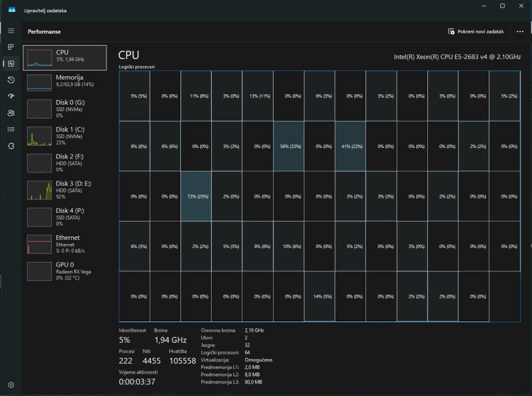532x396 pixels.
Task: Click the 'Pokreni novi zadatak' button
Action: [x=476, y=32]
